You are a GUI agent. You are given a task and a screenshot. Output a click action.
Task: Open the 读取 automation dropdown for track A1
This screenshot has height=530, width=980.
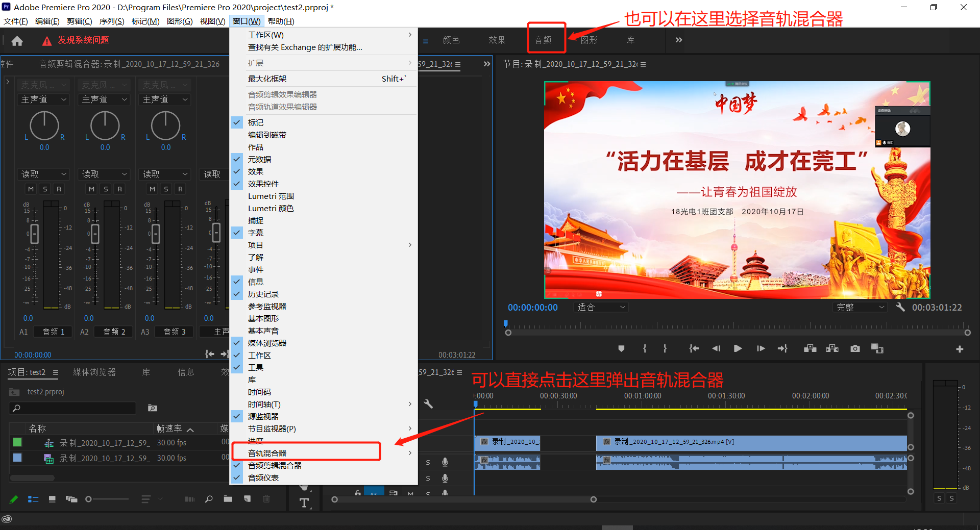pos(44,174)
